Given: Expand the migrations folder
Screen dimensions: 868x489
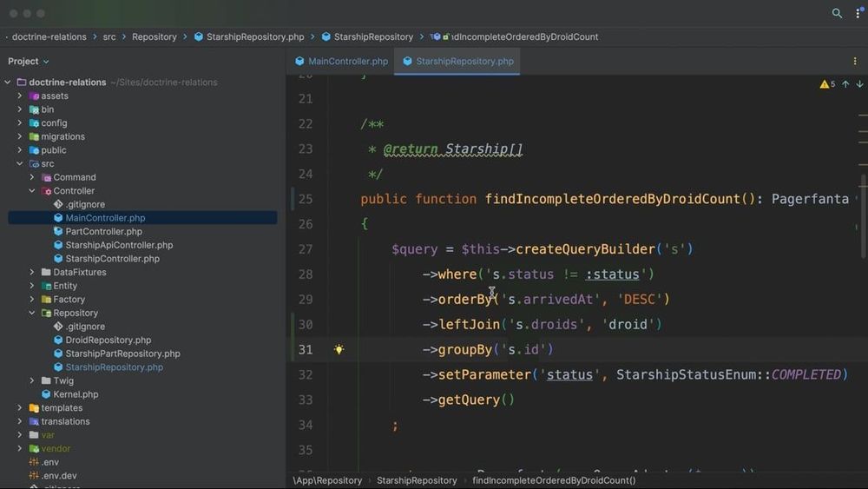Looking at the screenshot, I should pos(20,136).
